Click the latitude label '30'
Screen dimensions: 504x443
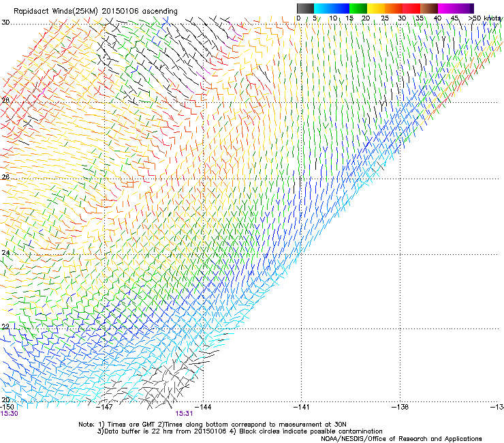(x=5, y=22)
